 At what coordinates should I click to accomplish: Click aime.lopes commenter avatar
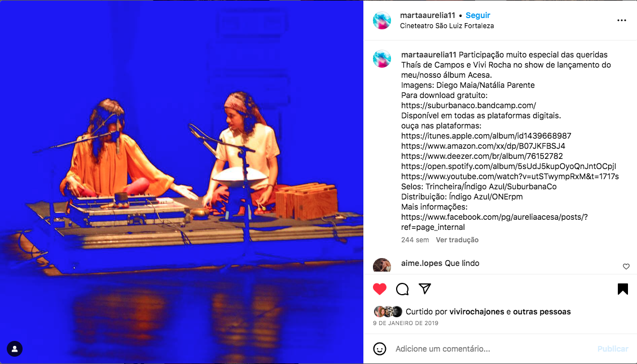[382, 265]
